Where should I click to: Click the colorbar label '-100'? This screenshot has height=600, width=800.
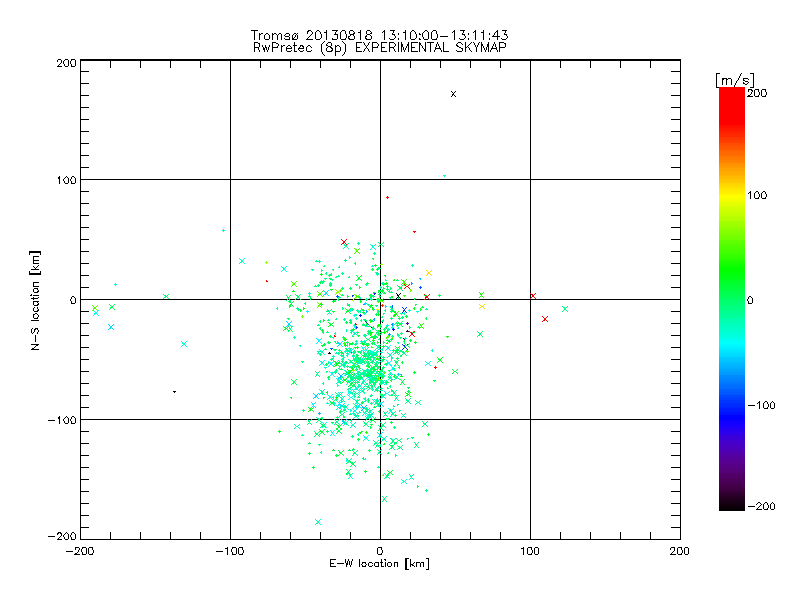(761, 405)
